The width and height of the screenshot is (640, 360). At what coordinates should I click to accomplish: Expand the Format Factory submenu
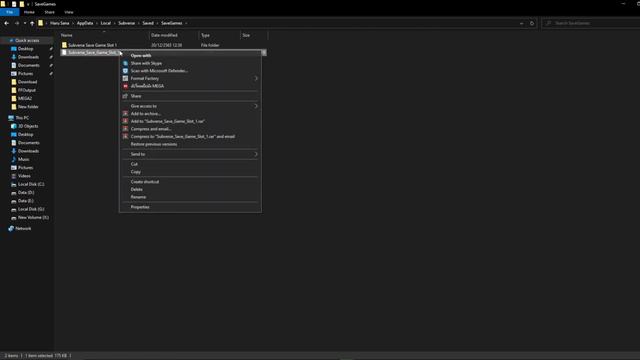pos(256,78)
